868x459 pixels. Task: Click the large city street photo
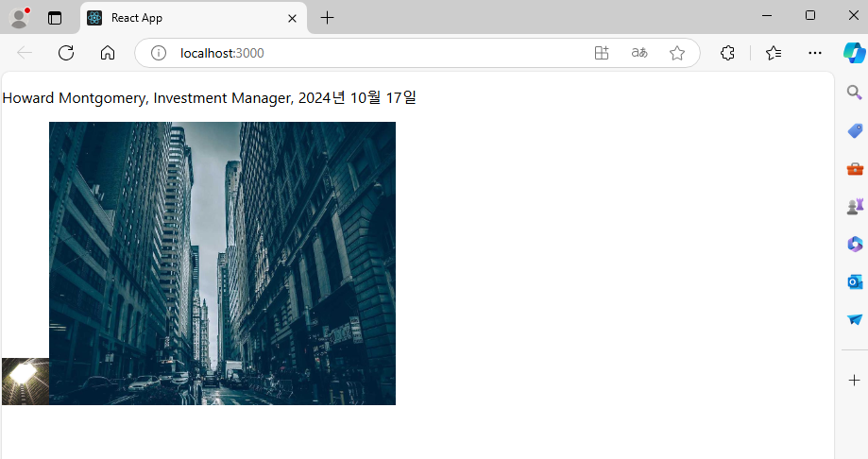point(223,263)
